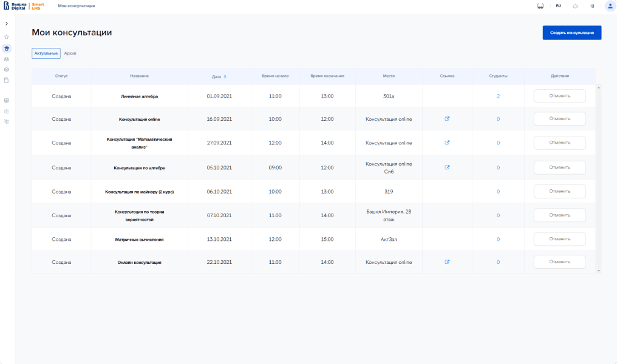Screen dimensions: 617x364
Task: Open link icon for Математический анализ consultation
Action: [447, 143]
